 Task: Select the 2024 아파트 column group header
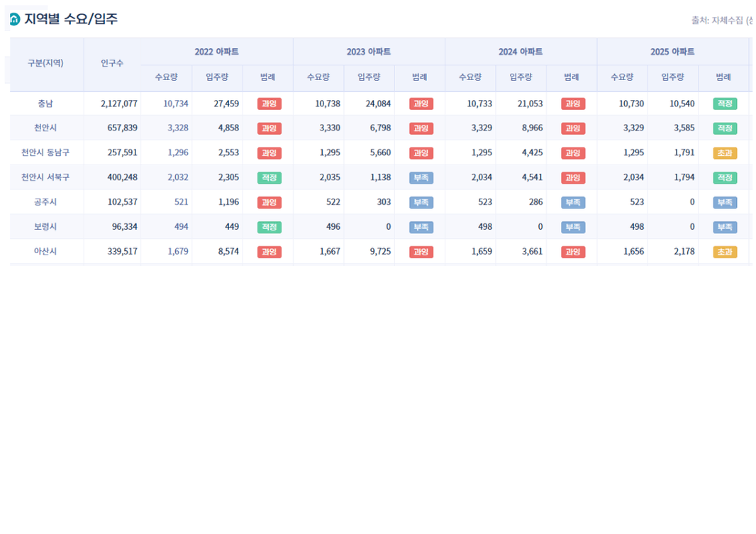tap(521, 52)
